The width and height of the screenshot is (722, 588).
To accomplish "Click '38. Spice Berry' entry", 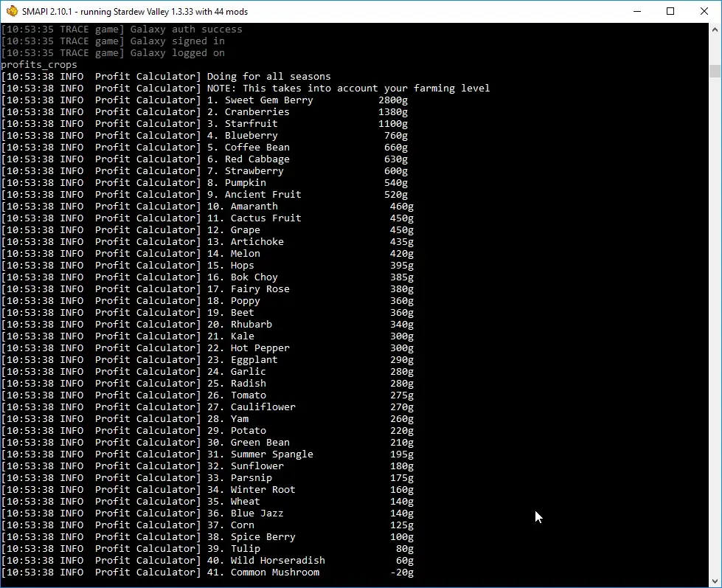I will pyautogui.click(x=251, y=537).
